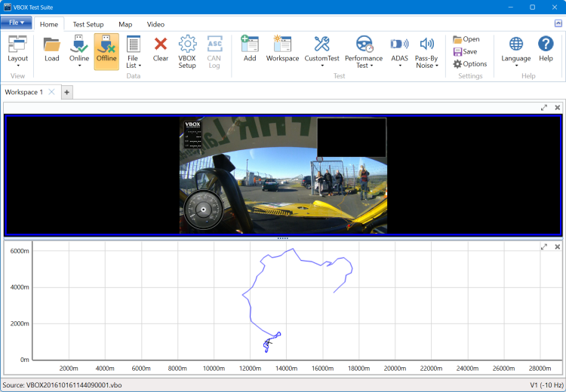Add a new test area
The image size is (566, 392).
pyautogui.click(x=250, y=49)
